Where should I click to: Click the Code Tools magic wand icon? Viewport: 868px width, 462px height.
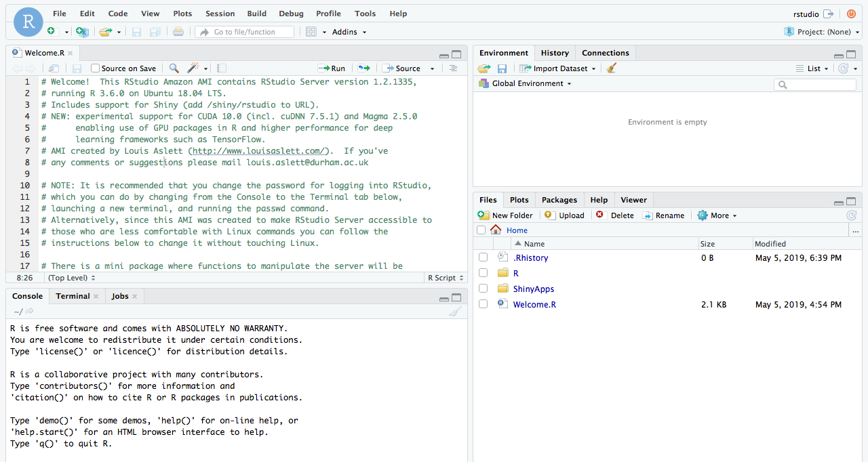point(194,68)
